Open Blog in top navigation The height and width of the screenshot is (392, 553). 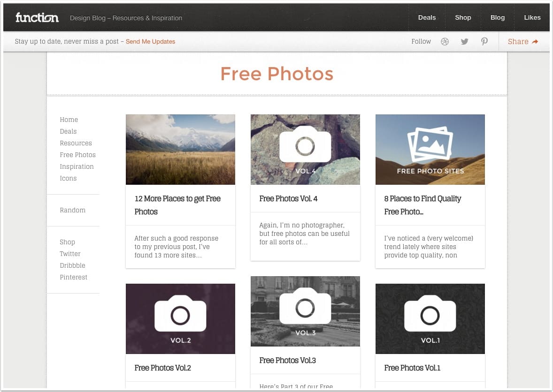pos(498,18)
